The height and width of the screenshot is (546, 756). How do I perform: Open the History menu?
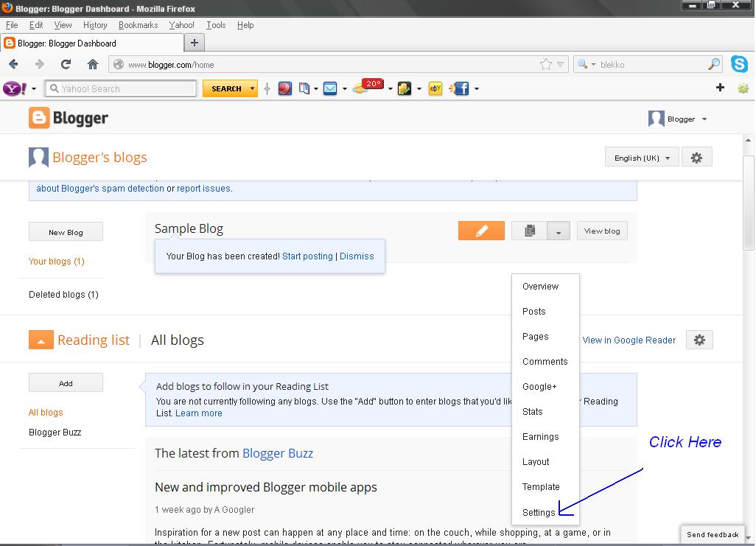click(95, 25)
